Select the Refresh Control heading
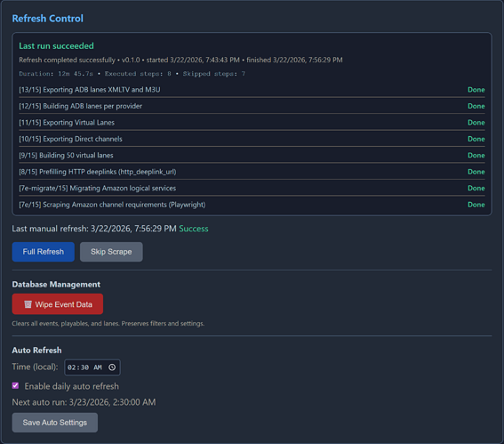504x444 pixels. (x=48, y=19)
